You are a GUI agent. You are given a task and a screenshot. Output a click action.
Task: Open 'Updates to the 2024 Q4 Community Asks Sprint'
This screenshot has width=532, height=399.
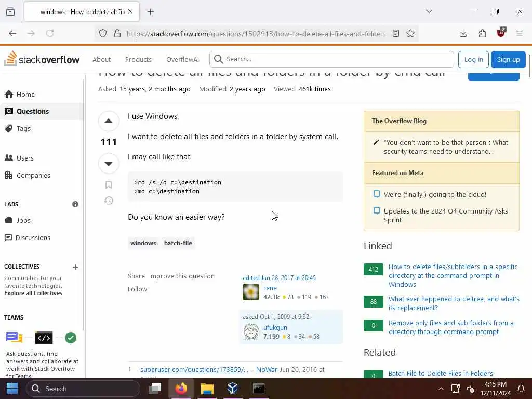446,216
